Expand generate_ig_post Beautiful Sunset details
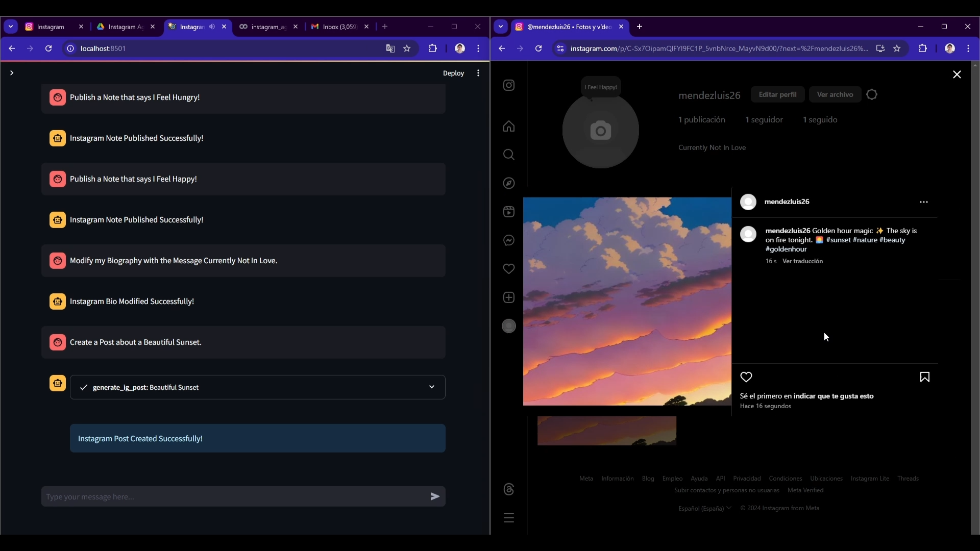980x551 pixels. pos(432,387)
